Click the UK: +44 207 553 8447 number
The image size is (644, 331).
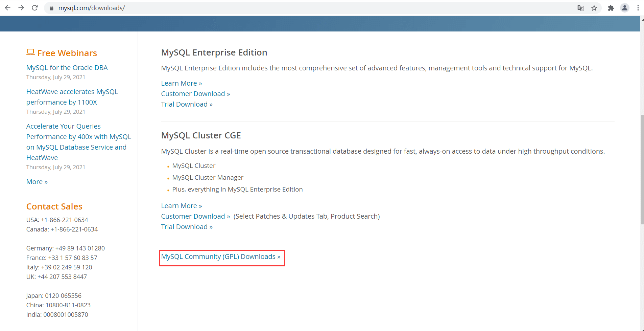pos(56,277)
